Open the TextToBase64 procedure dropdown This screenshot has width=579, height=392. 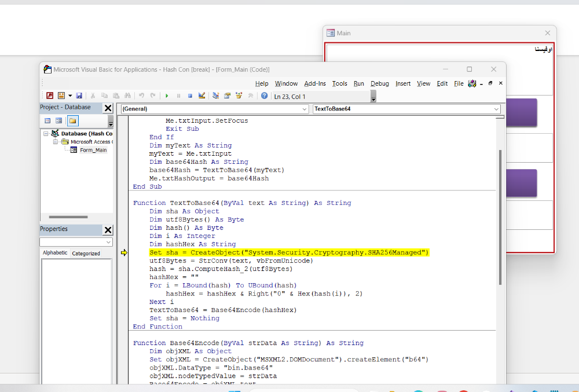point(496,109)
